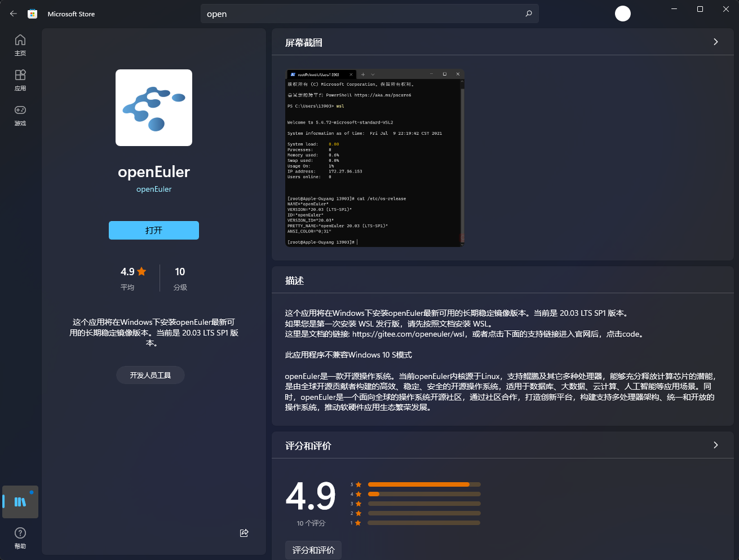Open the openEuler publisher link

tap(154, 189)
